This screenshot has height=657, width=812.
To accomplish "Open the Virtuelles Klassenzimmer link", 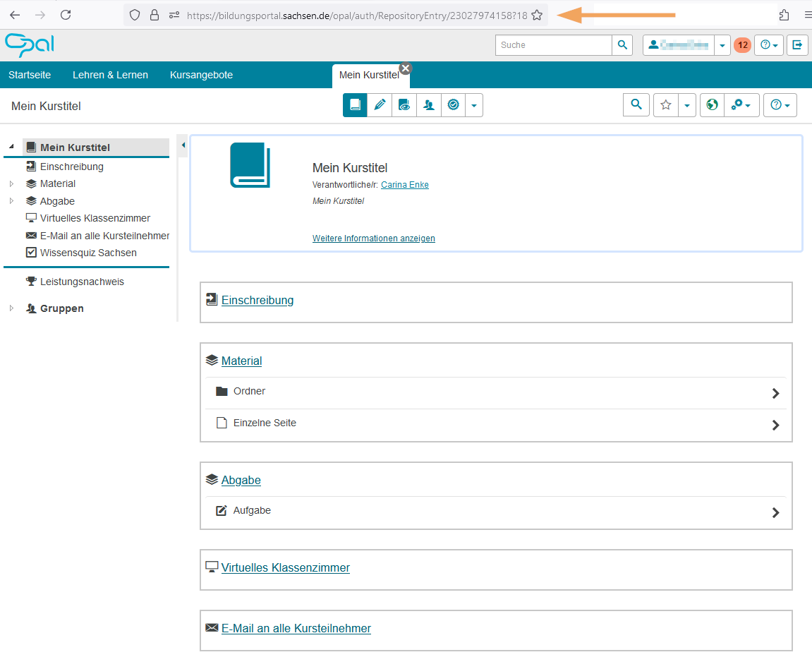I will coord(285,567).
